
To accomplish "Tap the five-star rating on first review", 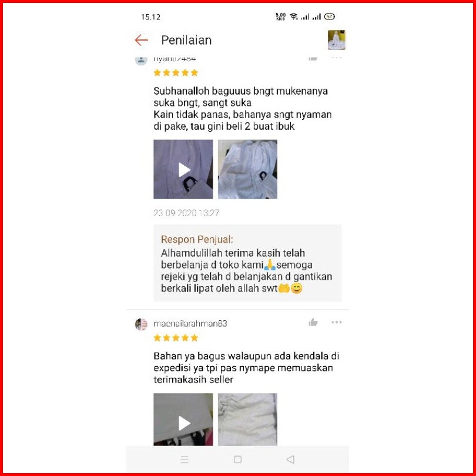I will (x=176, y=72).
